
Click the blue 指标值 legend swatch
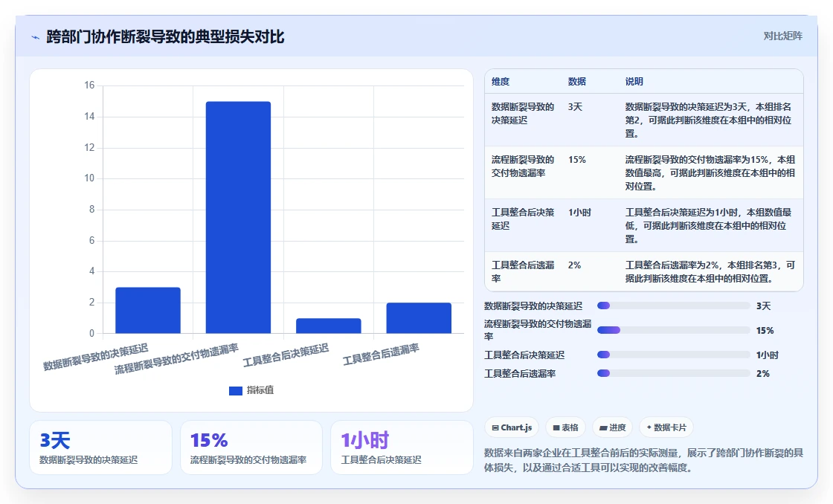(x=235, y=390)
